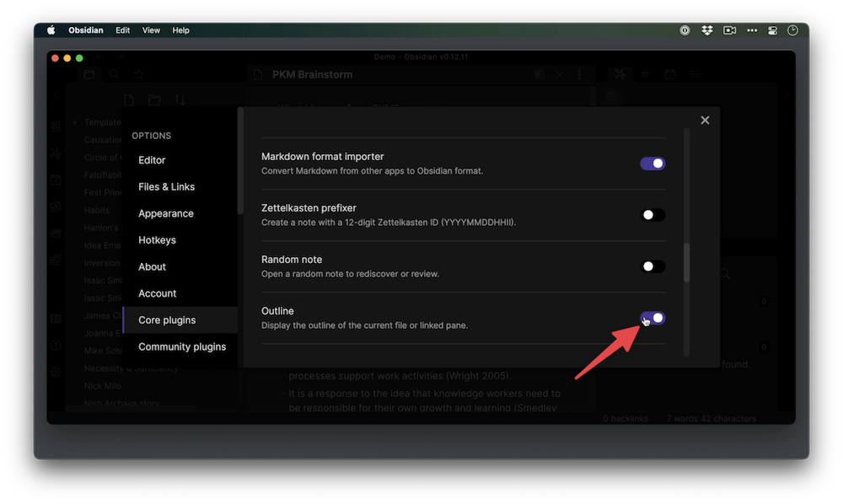Open the Hotkeys settings section

157,240
